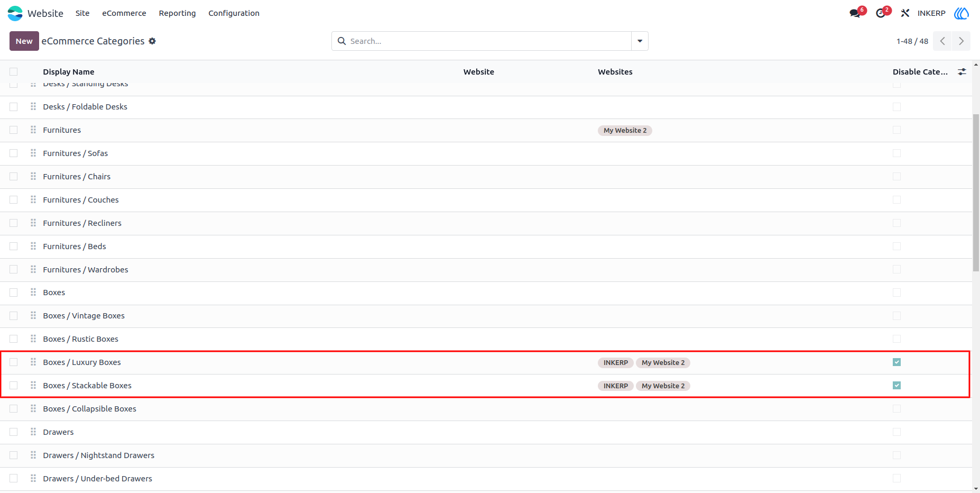Grab drag handle of Furnitures / Sofas
The width and height of the screenshot is (980, 493).
tap(33, 153)
